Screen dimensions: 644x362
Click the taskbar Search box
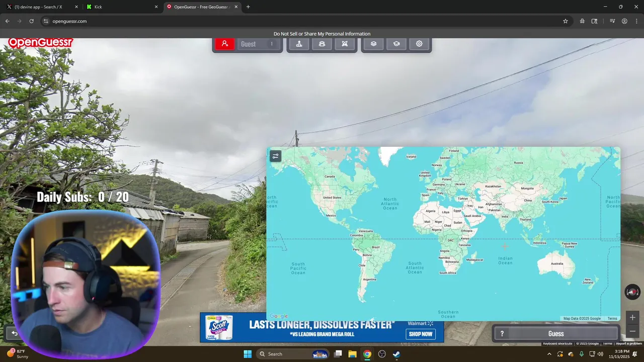293,354
